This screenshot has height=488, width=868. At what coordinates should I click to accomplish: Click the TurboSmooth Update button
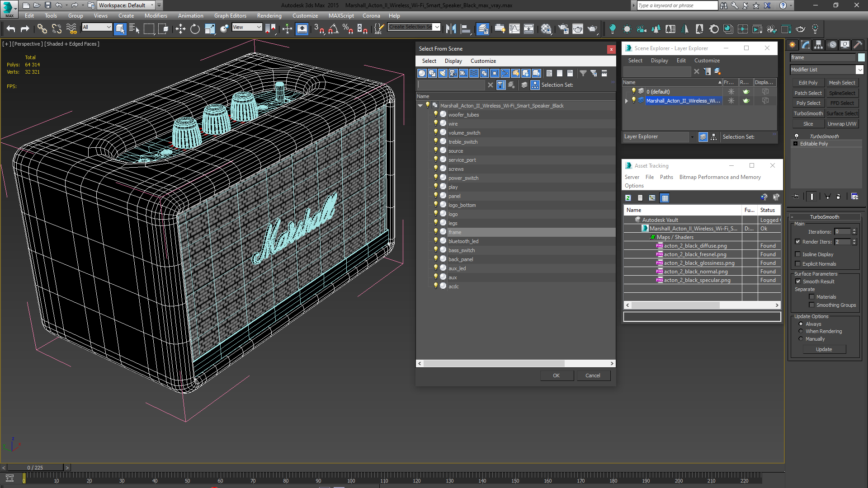[x=824, y=349]
